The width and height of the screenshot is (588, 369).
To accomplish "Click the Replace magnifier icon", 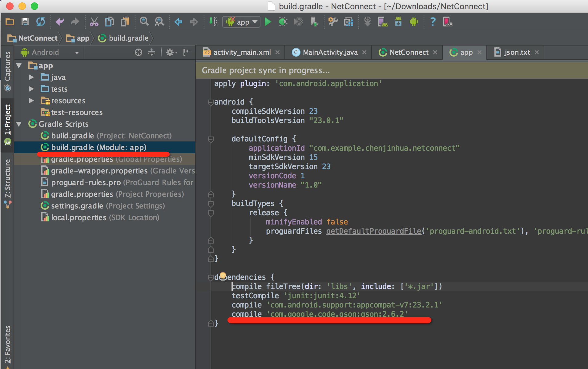I will point(159,22).
